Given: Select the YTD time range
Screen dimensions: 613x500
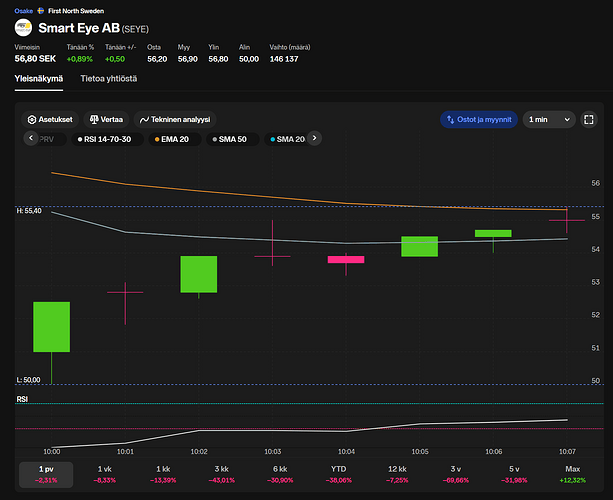Looking at the screenshot, I should (339, 475).
